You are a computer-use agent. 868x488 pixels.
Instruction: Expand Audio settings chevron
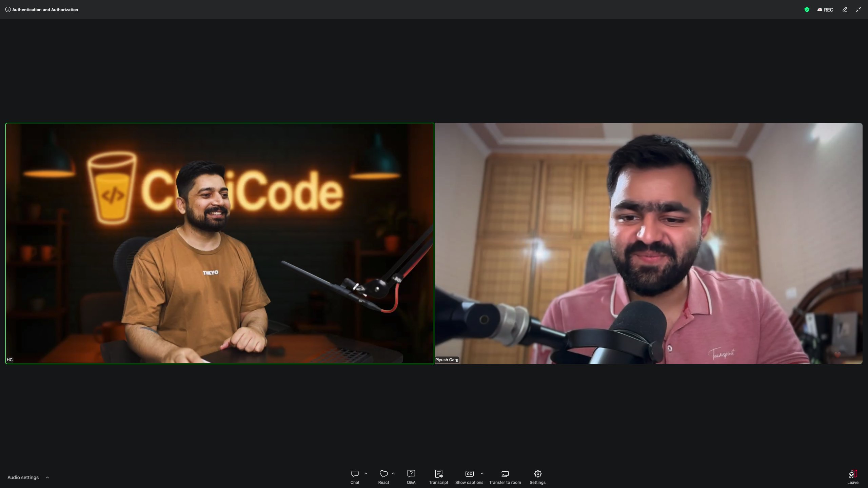click(x=47, y=477)
